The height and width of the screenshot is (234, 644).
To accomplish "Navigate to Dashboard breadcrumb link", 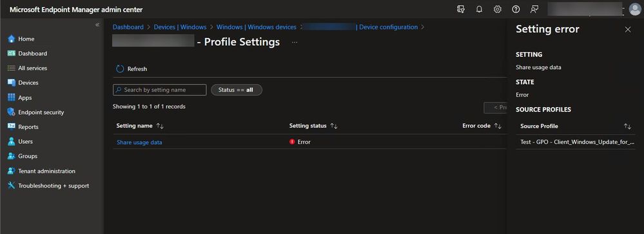I will pyautogui.click(x=128, y=27).
